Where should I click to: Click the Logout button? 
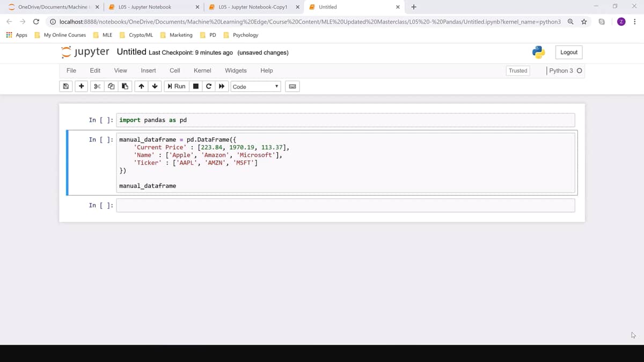(569, 52)
